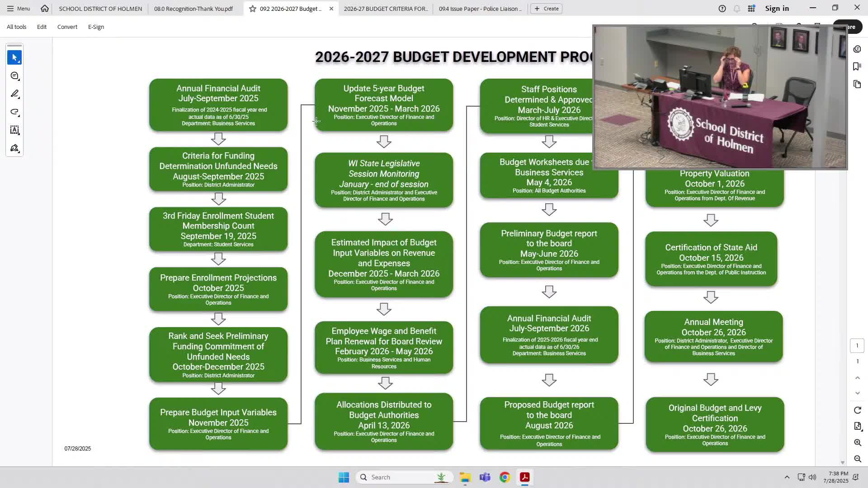868x488 pixels.
Task: Open the fill and sign tool
Action: coord(14,148)
